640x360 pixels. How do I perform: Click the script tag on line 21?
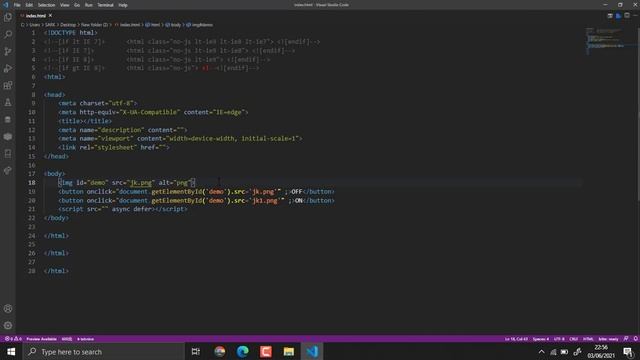(123, 209)
